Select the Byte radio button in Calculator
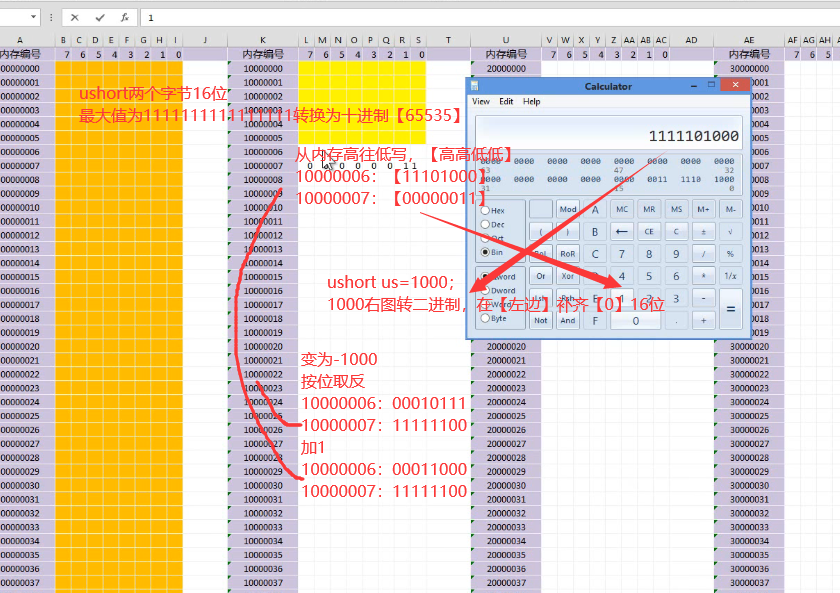Screen dimensions: 840x593 485,318
